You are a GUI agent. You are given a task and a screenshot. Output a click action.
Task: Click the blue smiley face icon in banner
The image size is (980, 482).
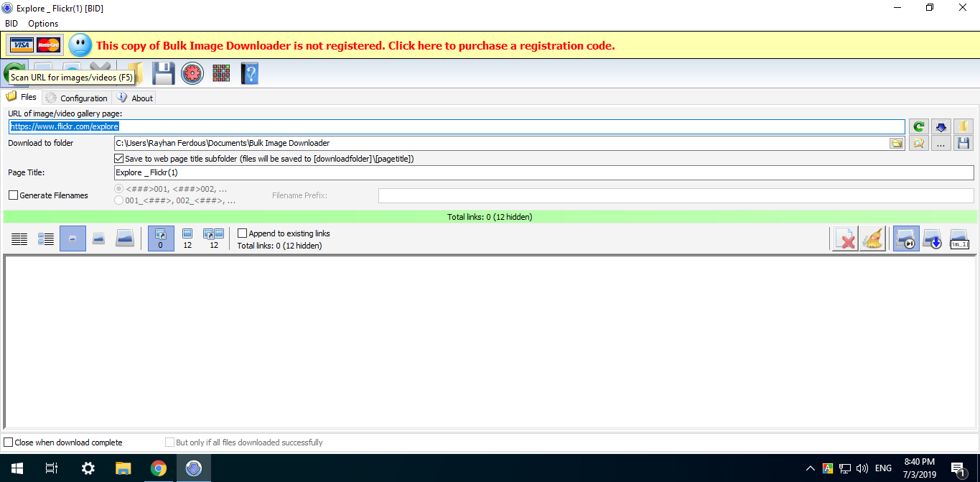coord(80,45)
